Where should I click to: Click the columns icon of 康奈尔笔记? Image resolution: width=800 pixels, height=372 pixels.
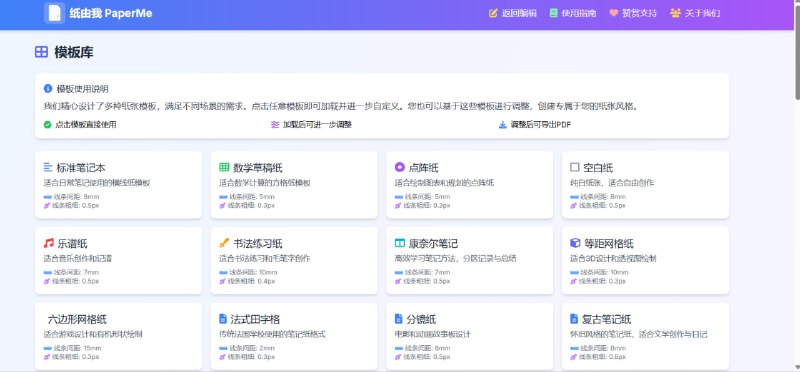pos(399,243)
